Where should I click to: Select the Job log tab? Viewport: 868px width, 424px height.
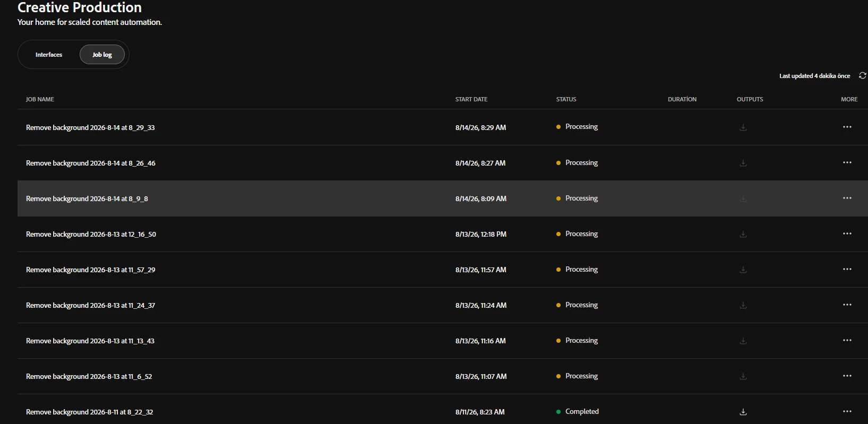click(x=102, y=55)
